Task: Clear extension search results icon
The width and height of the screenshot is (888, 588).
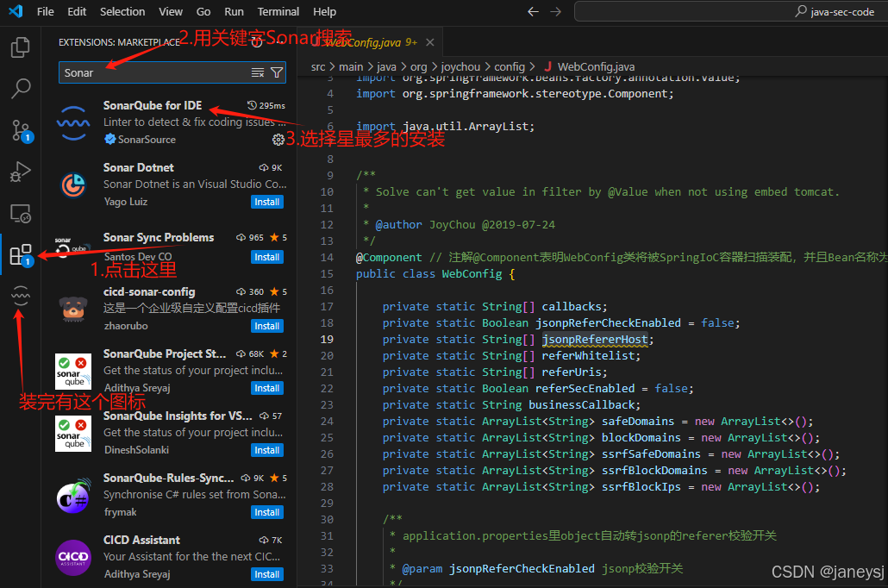Action: tap(258, 72)
